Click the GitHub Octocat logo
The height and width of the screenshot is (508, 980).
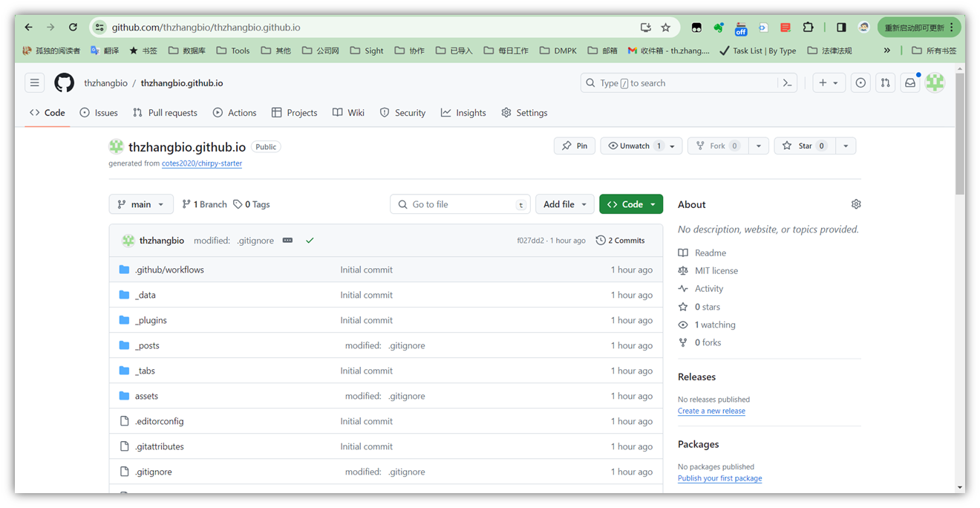pos(65,83)
